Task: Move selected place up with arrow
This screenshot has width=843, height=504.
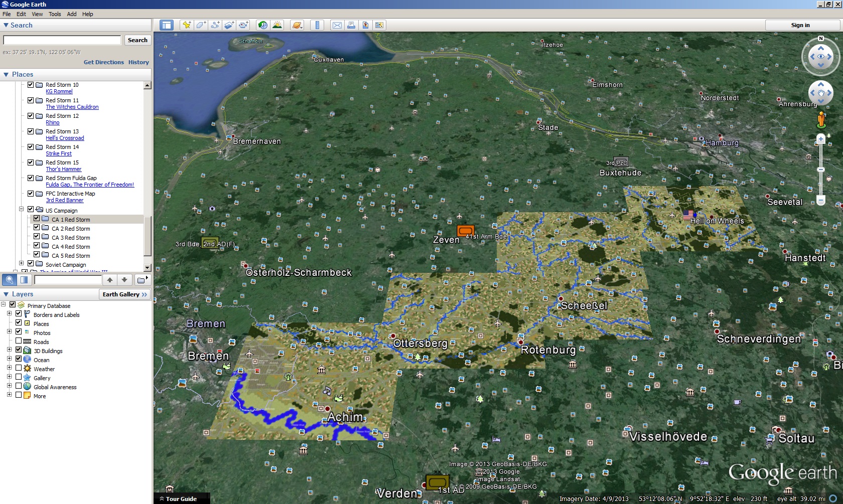Action: click(110, 280)
